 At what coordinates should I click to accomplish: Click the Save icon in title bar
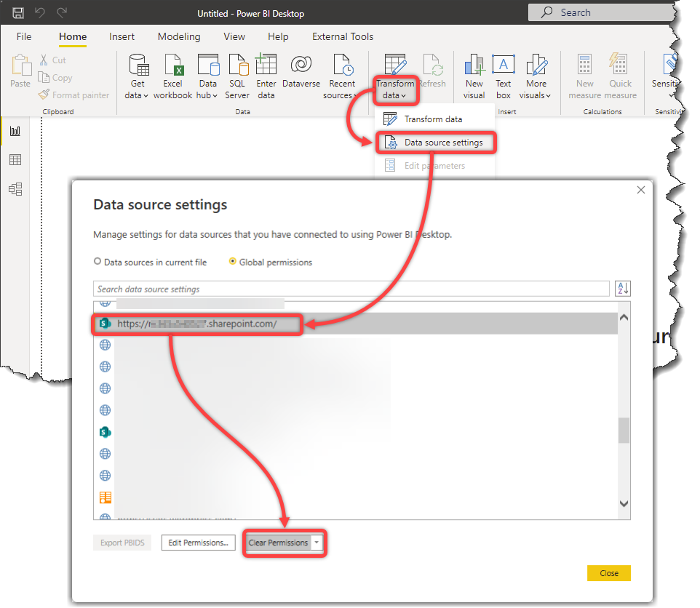click(18, 13)
